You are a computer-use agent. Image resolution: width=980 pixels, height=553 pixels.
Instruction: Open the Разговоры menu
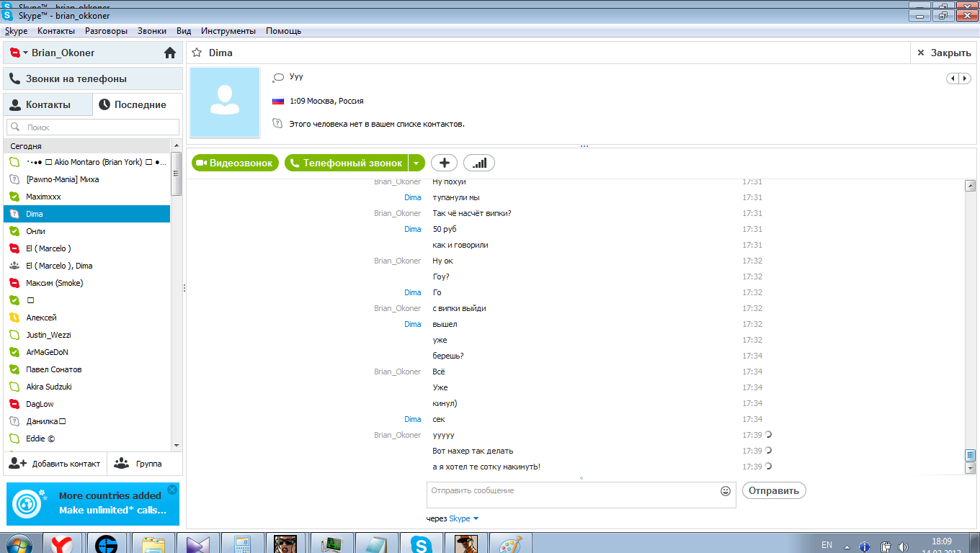pyautogui.click(x=106, y=31)
